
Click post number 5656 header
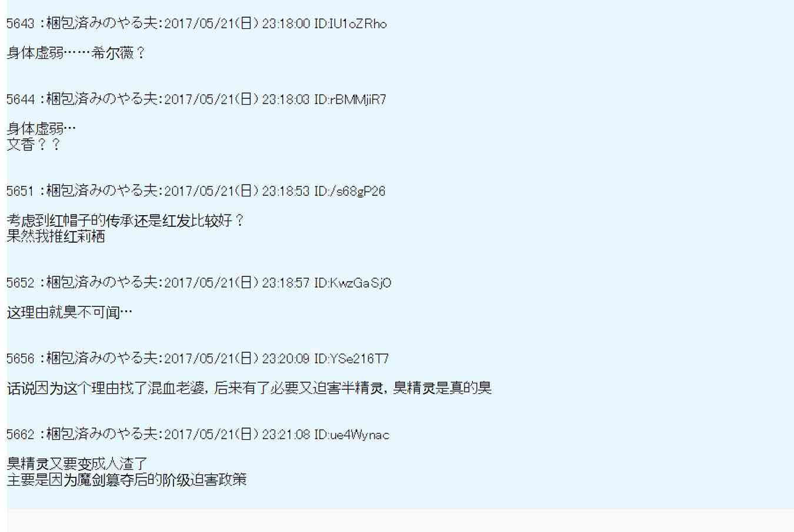tap(198, 358)
